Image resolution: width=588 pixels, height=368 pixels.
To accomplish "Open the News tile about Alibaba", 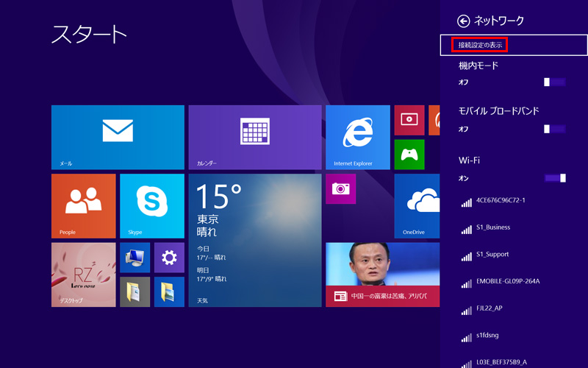I will tap(382, 275).
